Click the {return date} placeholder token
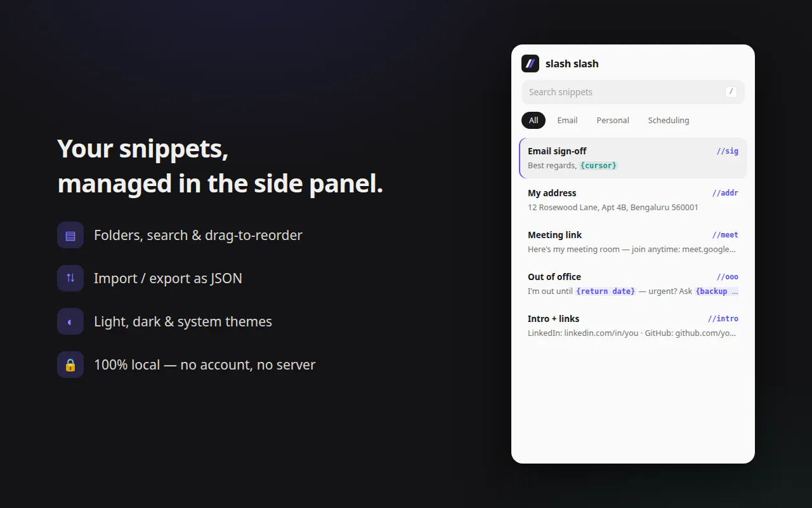The image size is (812, 508). [606, 291]
